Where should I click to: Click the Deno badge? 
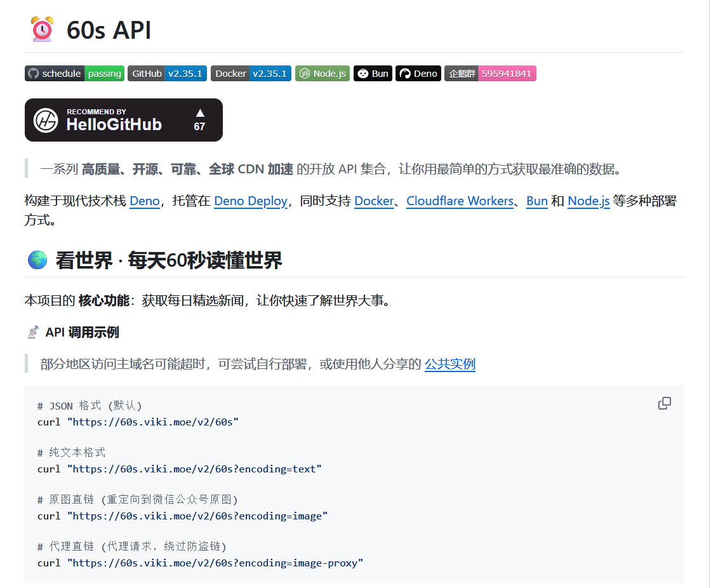pos(418,74)
